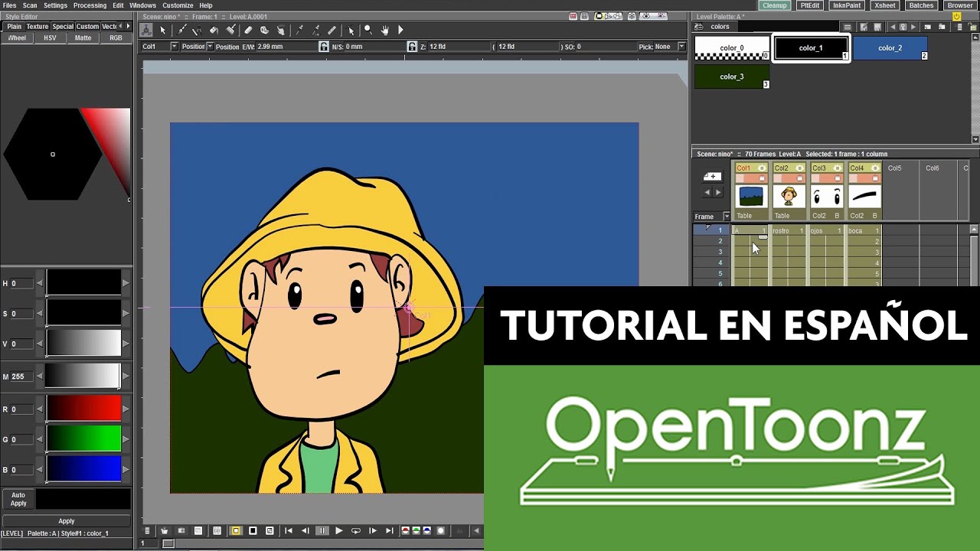Step to next frame
Viewport: 980px width, 551px height.
373,530
